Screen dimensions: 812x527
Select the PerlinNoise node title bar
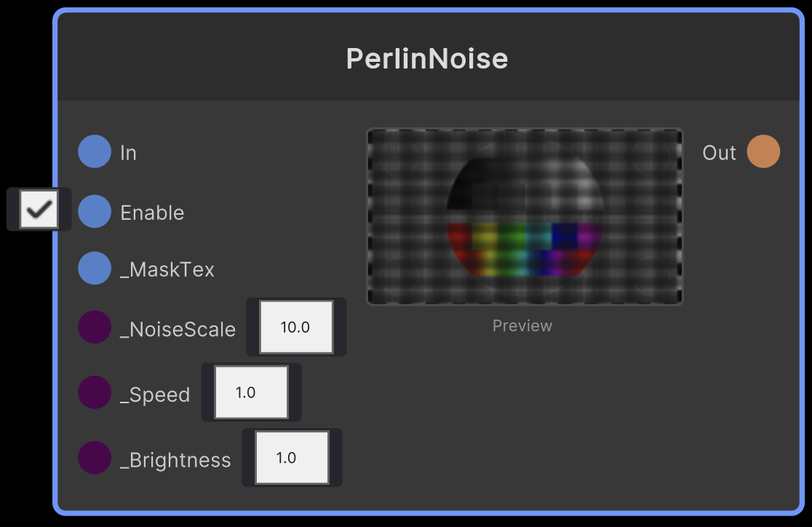click(427, 58)
